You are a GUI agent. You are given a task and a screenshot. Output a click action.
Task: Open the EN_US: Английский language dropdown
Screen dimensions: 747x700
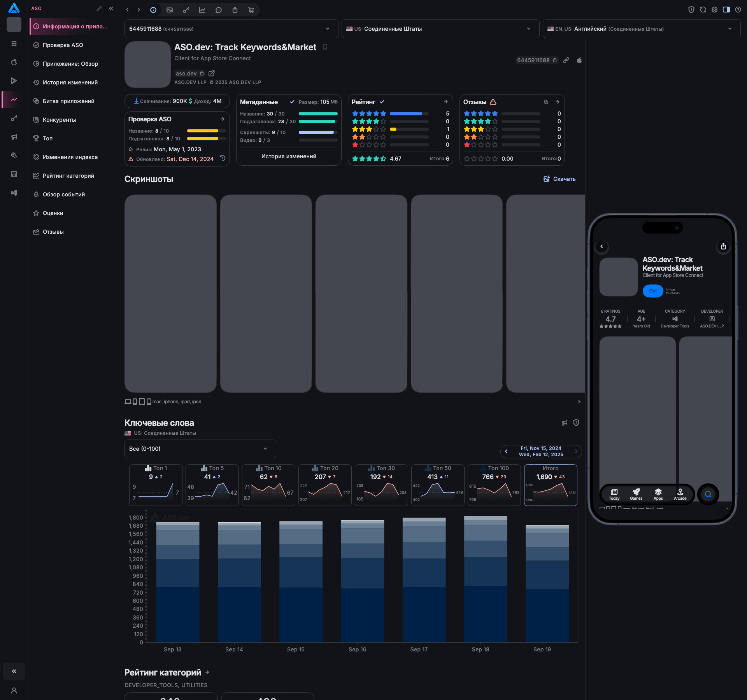(x=641, y=29)
